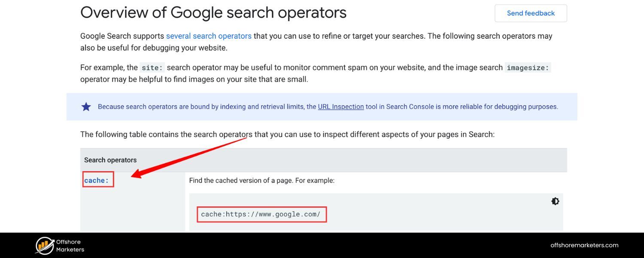Open the 'several search operators' link
This screenshot has width=644, height=258.
pyautogui.click(x=209, y=36)
